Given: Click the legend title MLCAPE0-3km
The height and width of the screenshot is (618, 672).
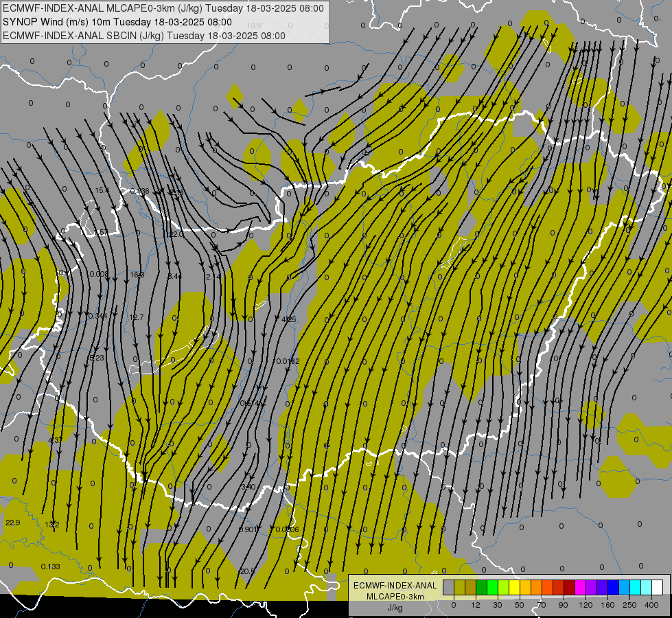Looking at the screenshot, I should pos(395,597).
